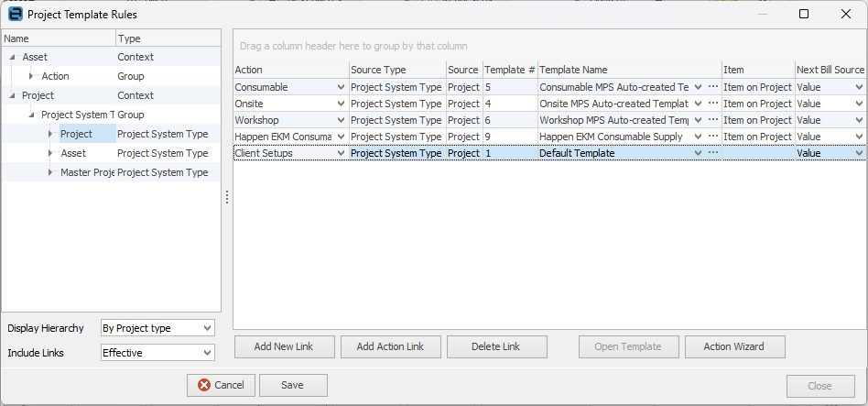
Task: Select the Action group tree item
Action: click(x=55, y=76)
